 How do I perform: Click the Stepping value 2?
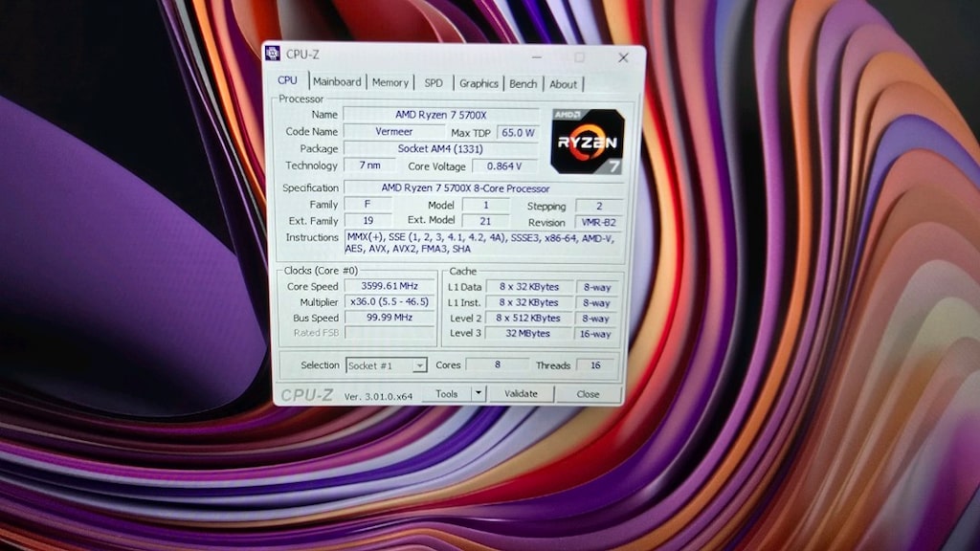pos(599,206)
